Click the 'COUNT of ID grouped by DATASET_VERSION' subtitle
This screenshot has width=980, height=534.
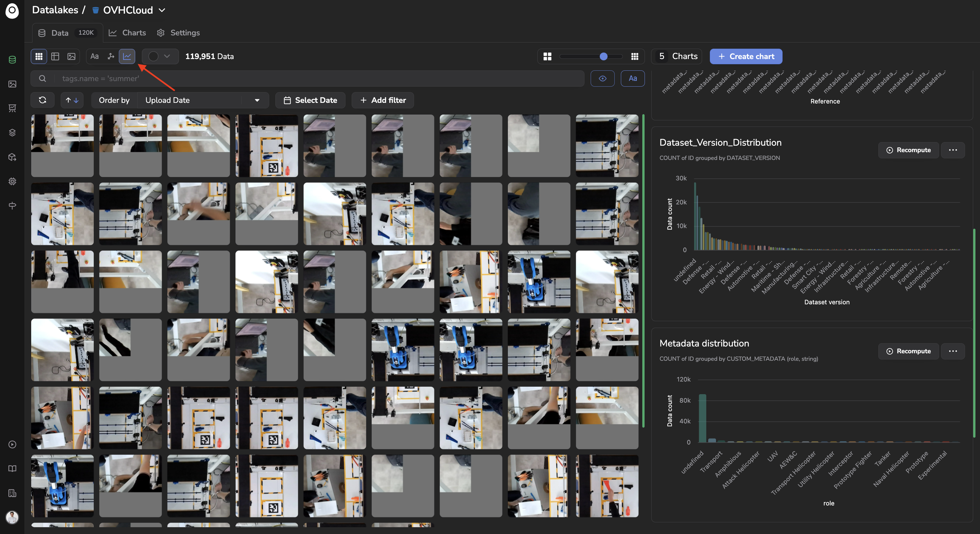tap(719, 158)
